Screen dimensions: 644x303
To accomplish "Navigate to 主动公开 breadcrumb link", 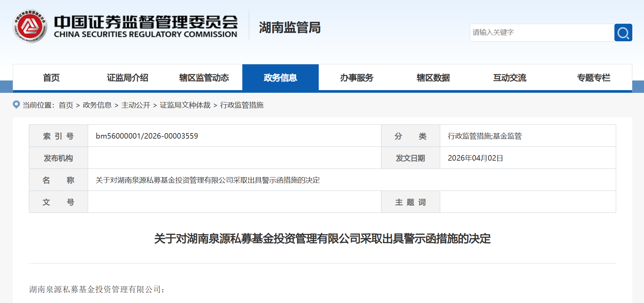I will 136,105.
